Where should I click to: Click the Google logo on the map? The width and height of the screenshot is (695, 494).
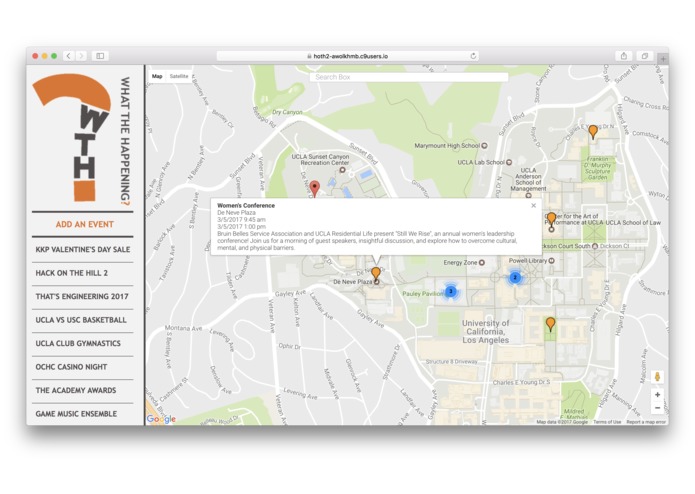161,419
